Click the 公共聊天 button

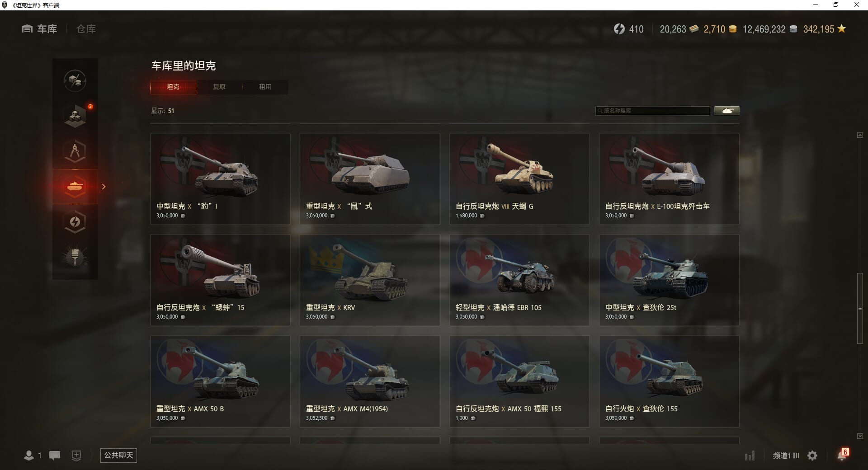(118, 455)
